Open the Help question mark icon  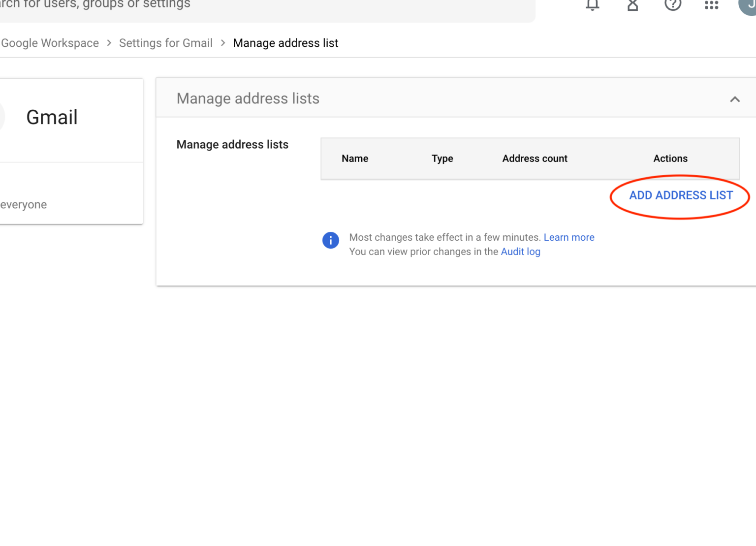click(x=673, y=5)
